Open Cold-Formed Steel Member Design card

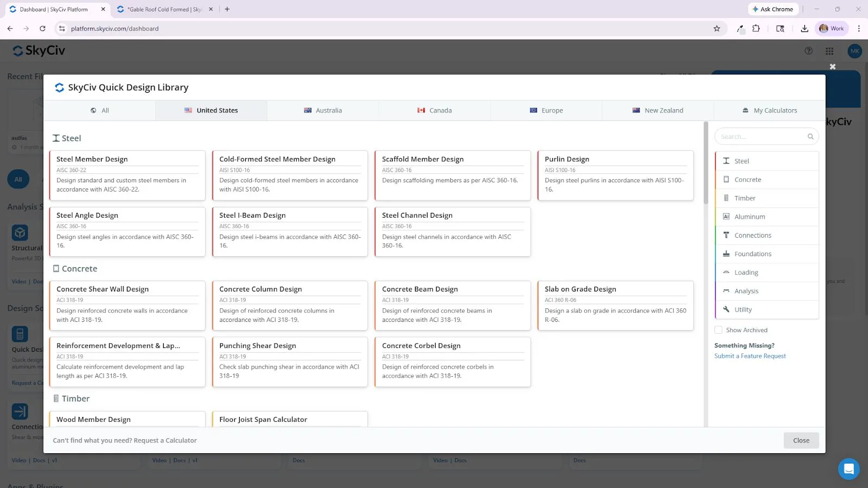pos(290,175)
